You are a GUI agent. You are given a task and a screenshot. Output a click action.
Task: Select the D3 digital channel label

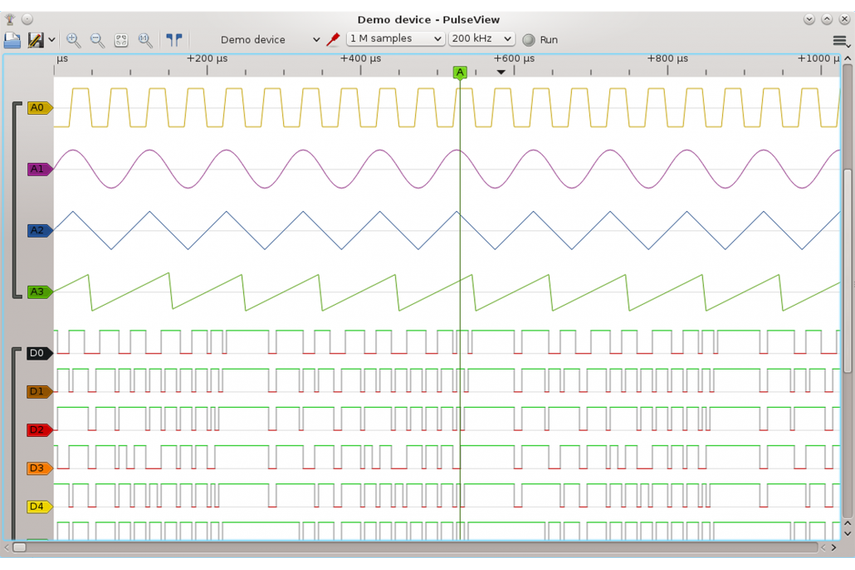coord(39,468)
